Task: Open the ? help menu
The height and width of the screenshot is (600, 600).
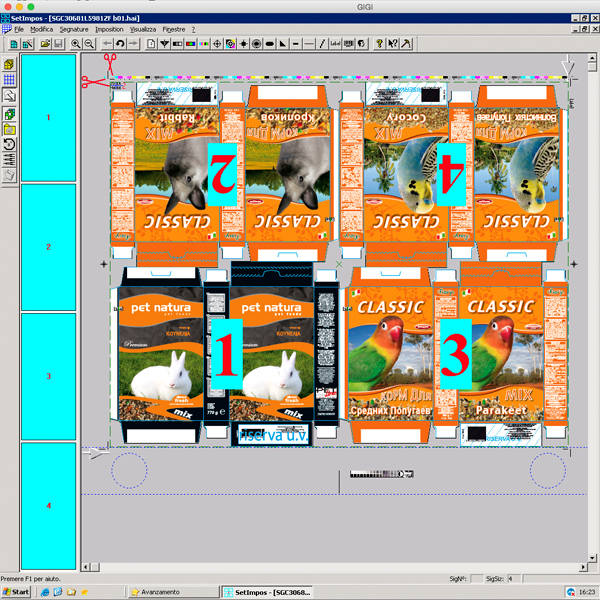Action: [194, 29]
